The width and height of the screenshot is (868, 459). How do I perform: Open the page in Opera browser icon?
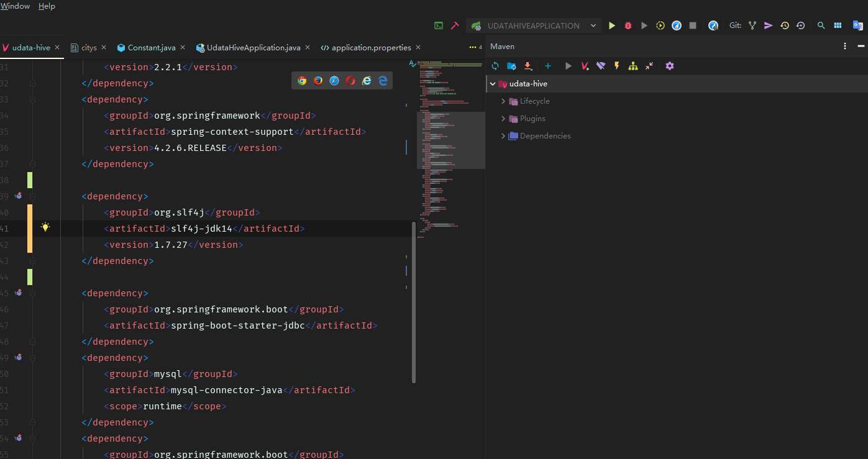tap(350, 81)
